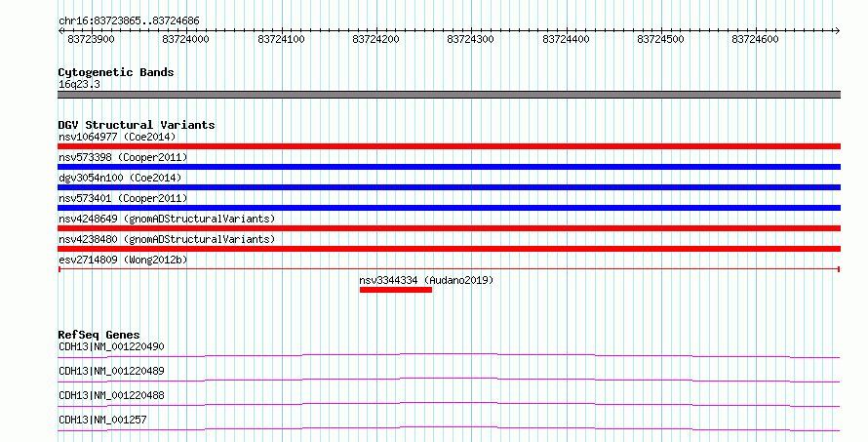Click ruler position 83724100
Image resolution: width=868 pixels, height=442 pixels.
(x=281, y=39)
